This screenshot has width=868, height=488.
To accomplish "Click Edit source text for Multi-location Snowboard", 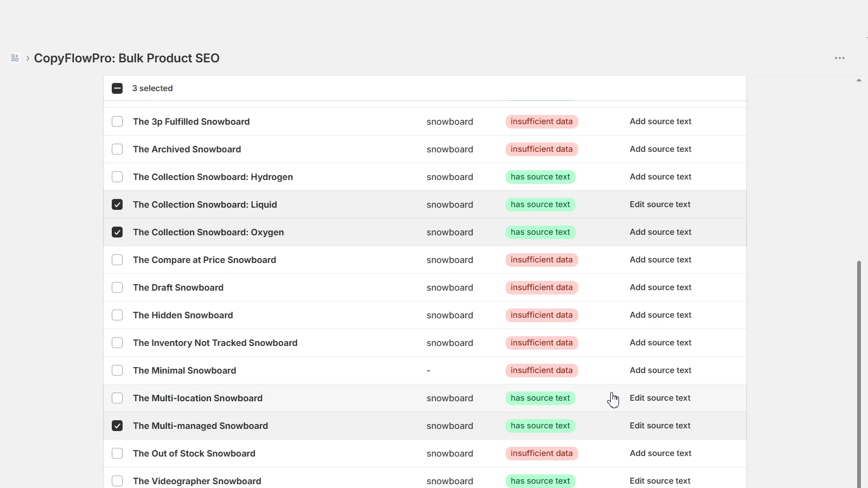I will 660,398.
